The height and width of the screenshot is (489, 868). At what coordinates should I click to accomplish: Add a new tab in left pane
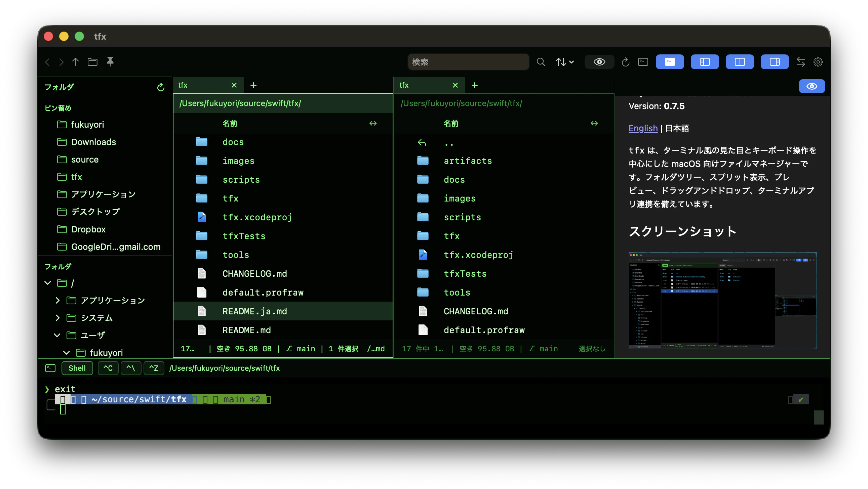(253, 86)
